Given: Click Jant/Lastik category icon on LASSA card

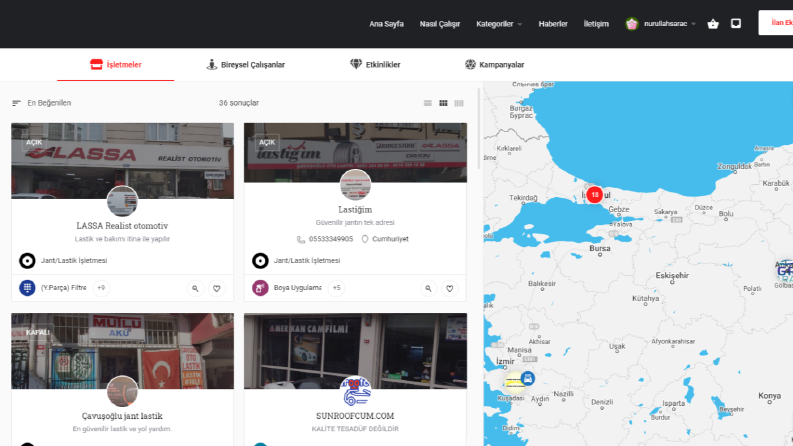Looking at the screenshot, I should (x=27, y=260).
